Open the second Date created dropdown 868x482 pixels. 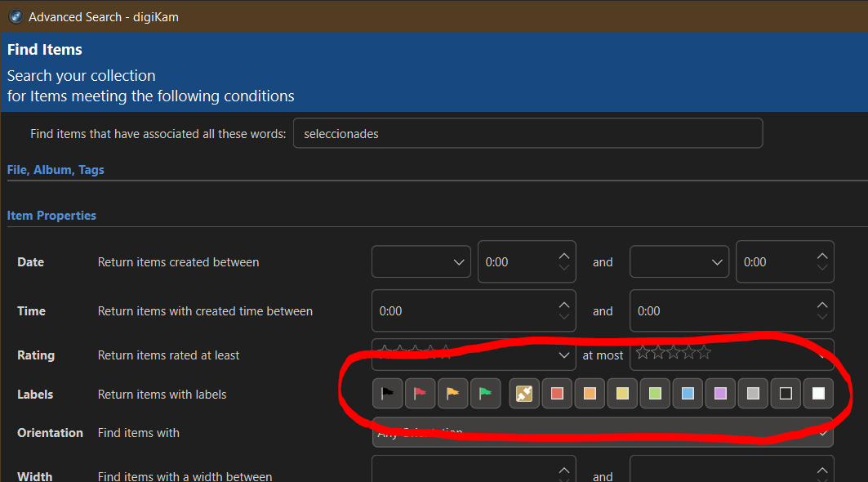click(x=679, y=262)
